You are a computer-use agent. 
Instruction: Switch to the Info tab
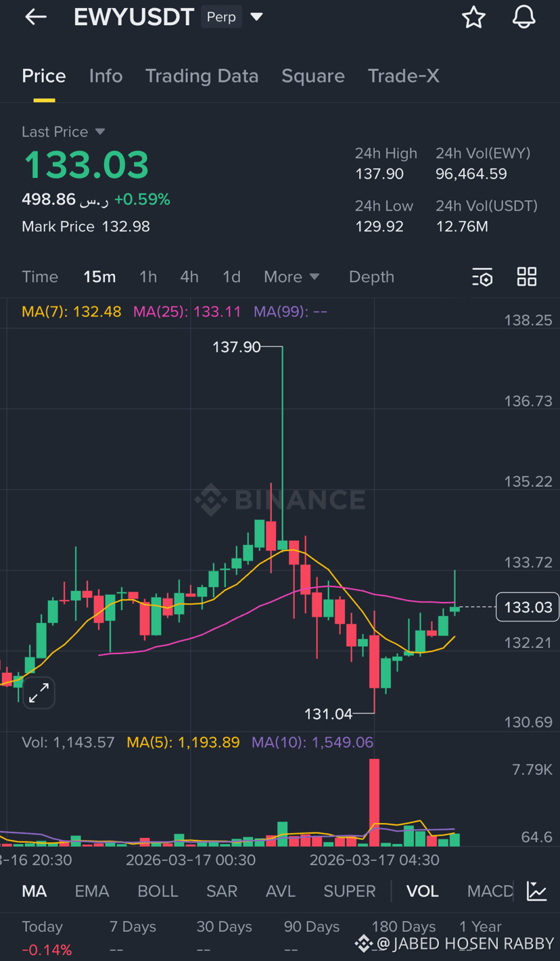click(106, 76)
